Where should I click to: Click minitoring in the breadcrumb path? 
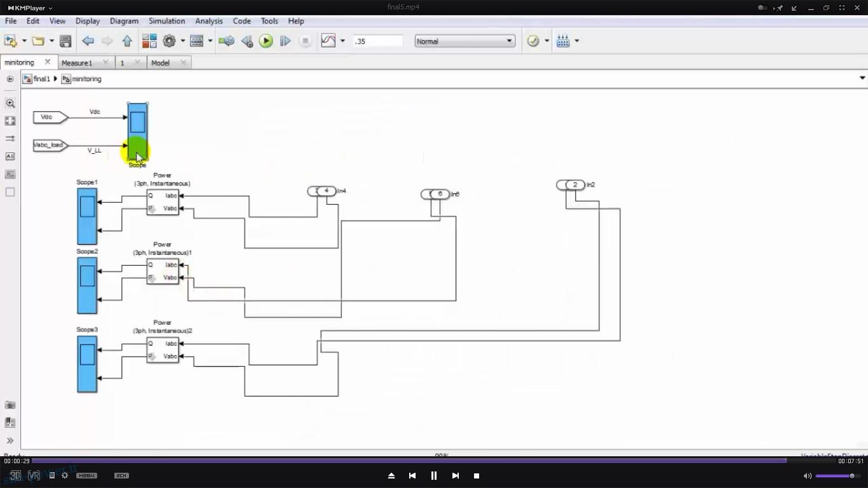(x=86, y=79)
